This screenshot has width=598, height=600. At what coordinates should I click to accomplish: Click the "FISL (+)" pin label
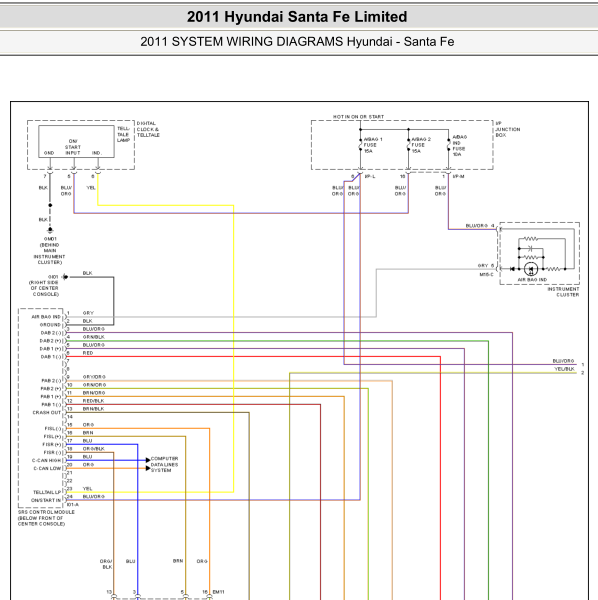pos(52,437)
